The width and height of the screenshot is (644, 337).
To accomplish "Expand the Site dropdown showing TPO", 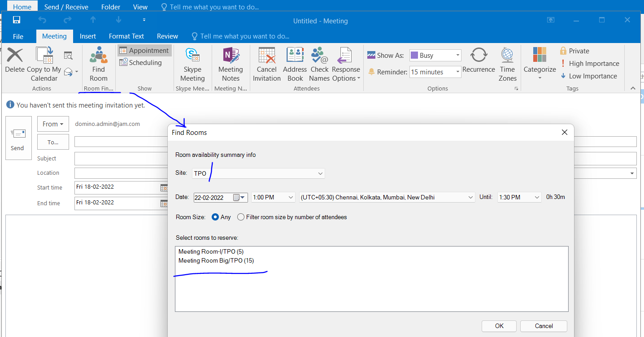I will coord(320,173).
